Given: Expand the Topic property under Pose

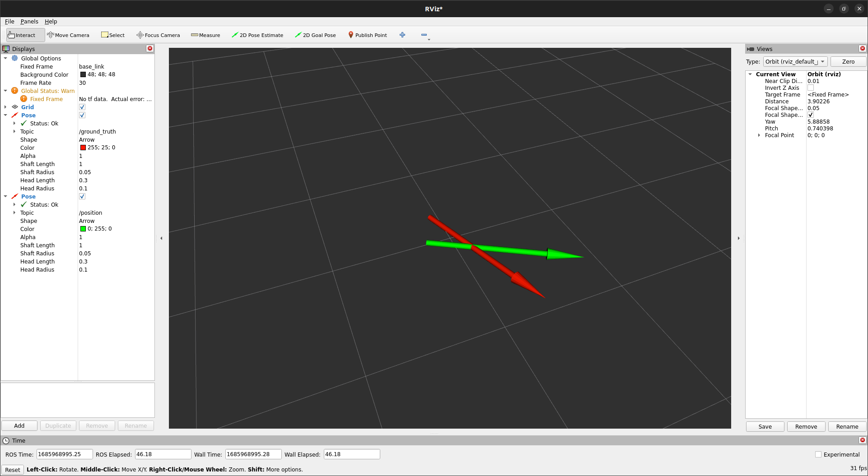Looking at the screenshot, I should pos(15,131).
